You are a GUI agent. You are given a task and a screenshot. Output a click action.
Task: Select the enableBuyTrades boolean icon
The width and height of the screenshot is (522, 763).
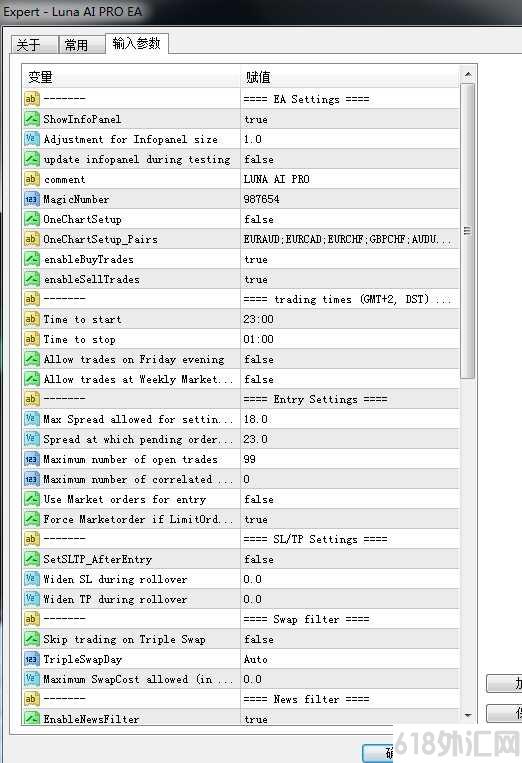[x=32, y=259]
